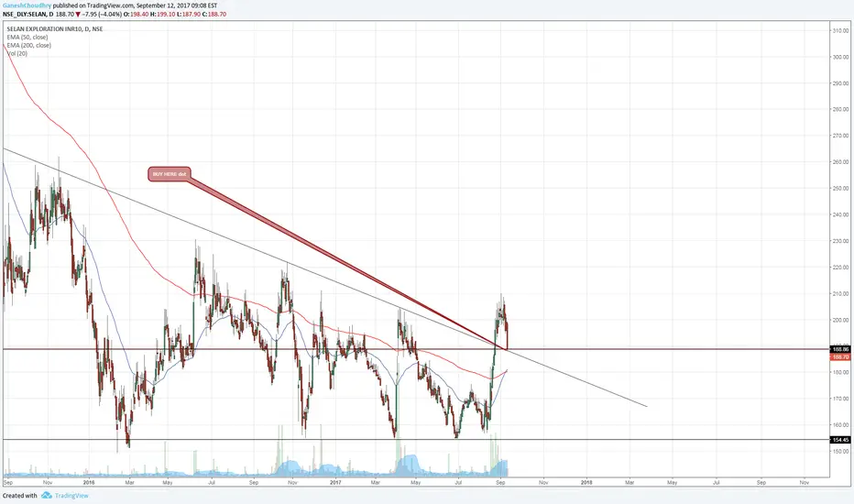Click the 290.00 price axis label
The image size is (854, 504).
point(841,83)
